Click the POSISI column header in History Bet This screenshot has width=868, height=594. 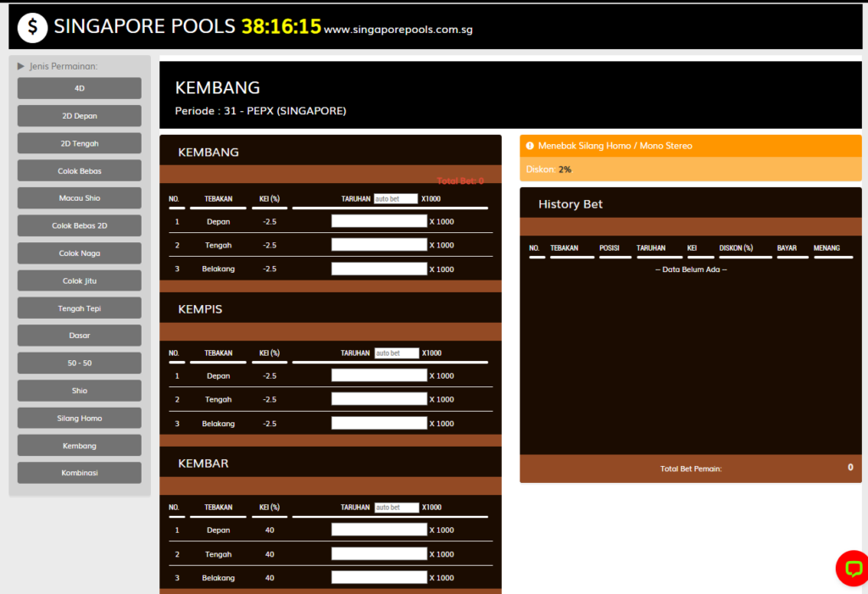click(609, 248)
